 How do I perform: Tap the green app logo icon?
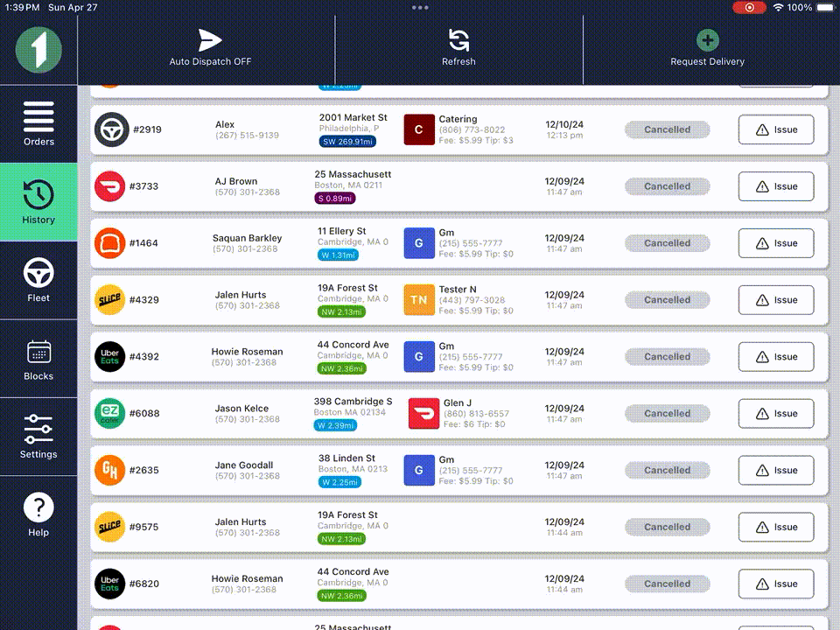[38, 50]
